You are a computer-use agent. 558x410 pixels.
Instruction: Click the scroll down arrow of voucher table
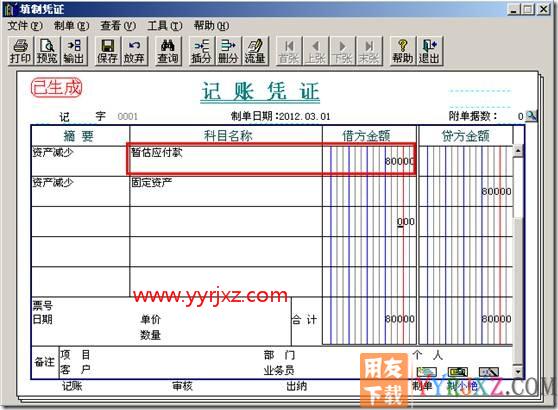pos(518,372)
